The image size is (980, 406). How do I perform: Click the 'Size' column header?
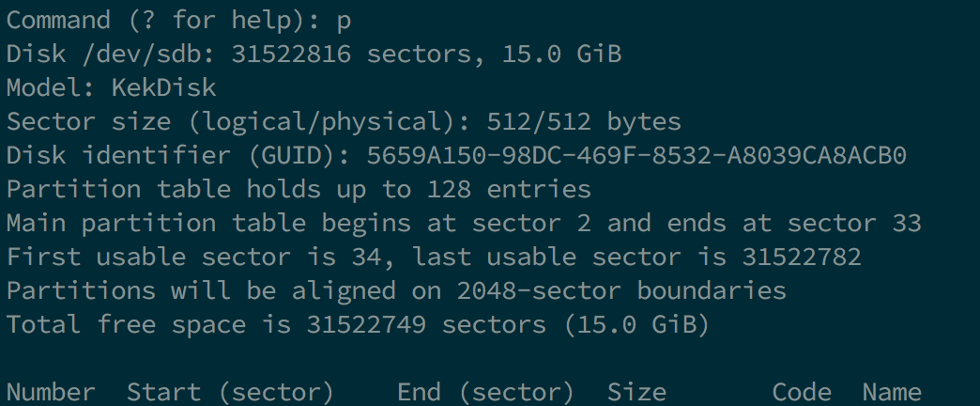tap(636, 392)
